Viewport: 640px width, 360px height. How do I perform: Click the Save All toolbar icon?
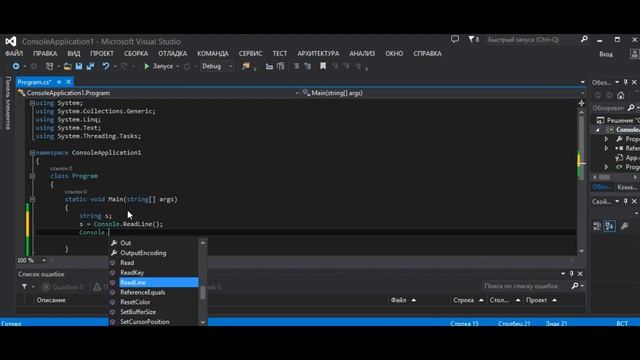pyautogui.click(x=90, y=66)
